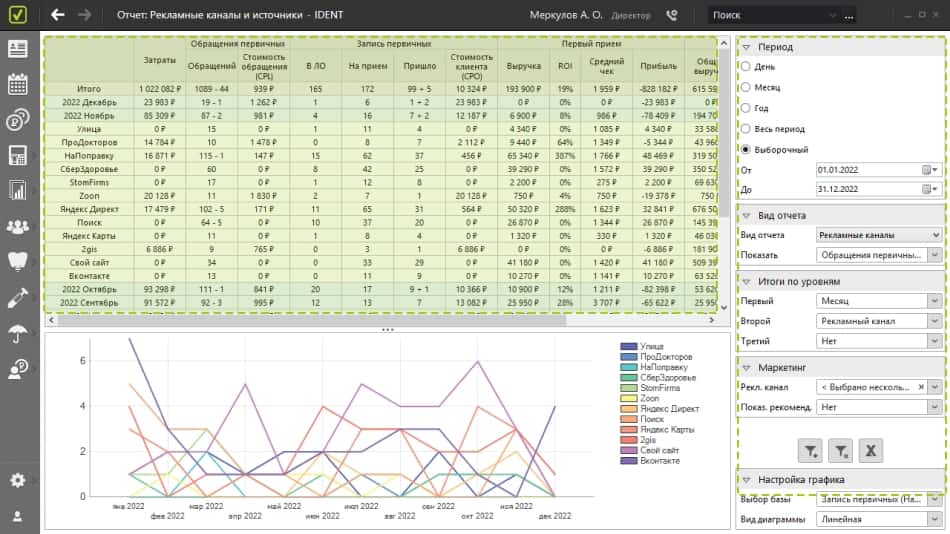Open the patients group icon in sidebar

17,227
